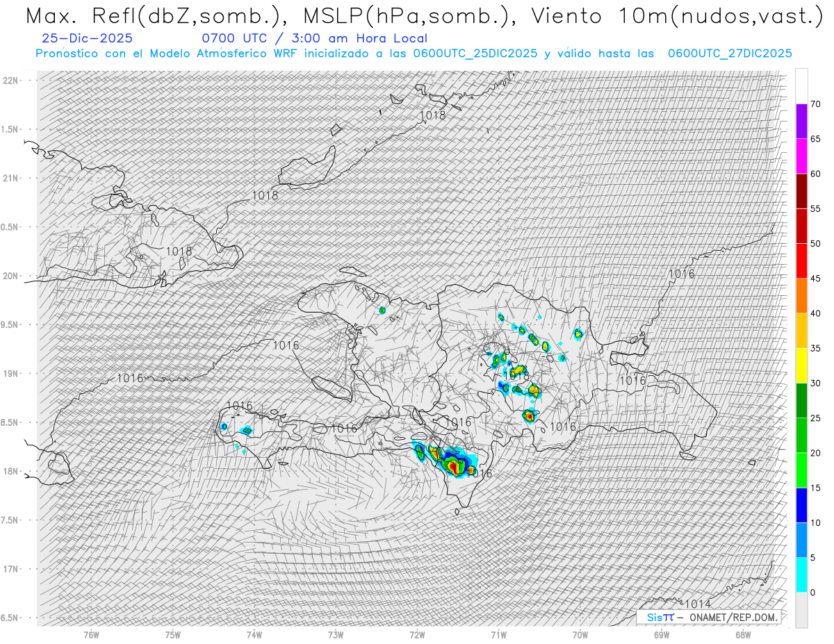834x644 pixels.
Task: Click the magenta 60–65 dBZ colorbar segment
Action: pos(802,156)
